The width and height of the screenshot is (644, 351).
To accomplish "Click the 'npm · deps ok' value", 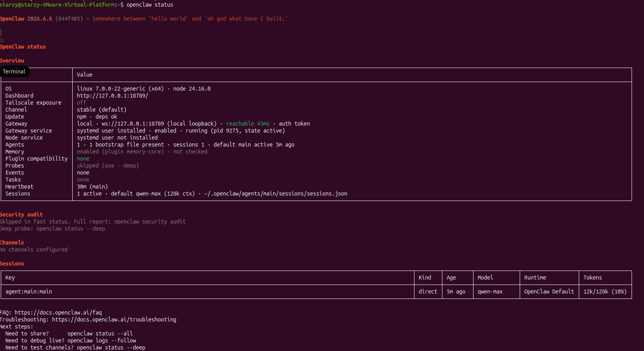I will [x=97, y=117].
